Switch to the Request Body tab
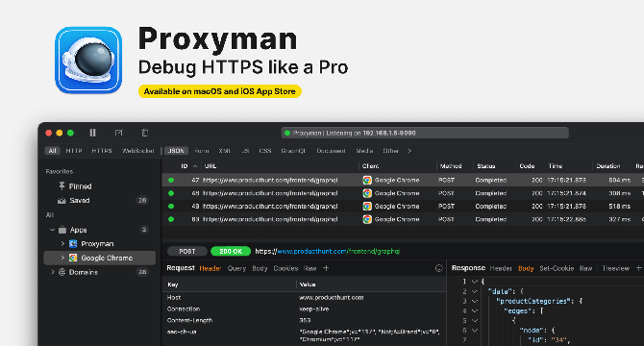The height and width of the screenshot is (346, 644). click(x=260, y=268)
